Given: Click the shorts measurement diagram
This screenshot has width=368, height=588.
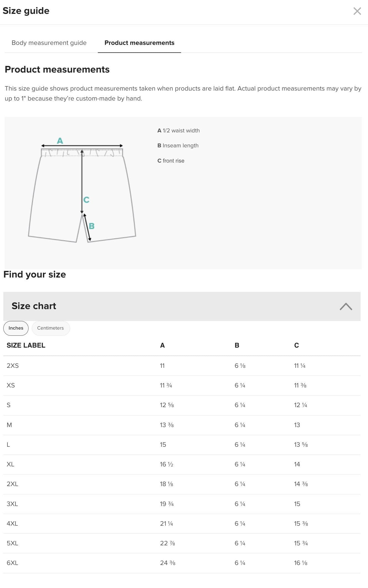Looking at the screenshot, I should 82,194.
